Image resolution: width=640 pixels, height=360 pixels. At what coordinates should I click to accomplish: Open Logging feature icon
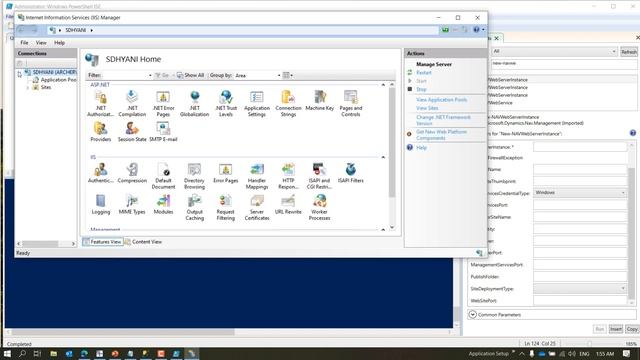pos(100,204)
